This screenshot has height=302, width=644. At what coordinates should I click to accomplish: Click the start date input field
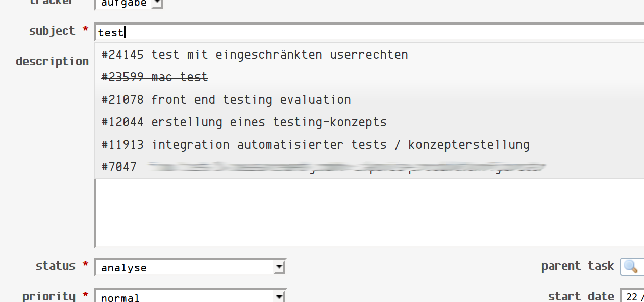[632, 296]
